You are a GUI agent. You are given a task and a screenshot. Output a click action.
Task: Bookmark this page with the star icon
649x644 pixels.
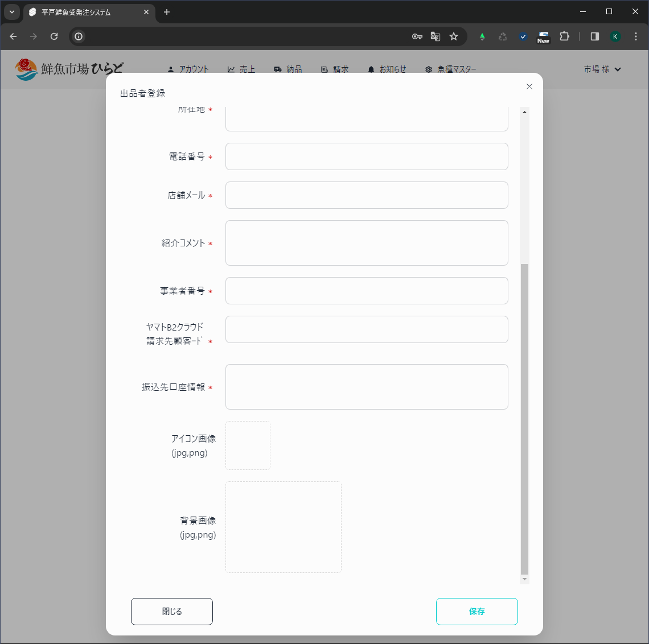point(454,36)
